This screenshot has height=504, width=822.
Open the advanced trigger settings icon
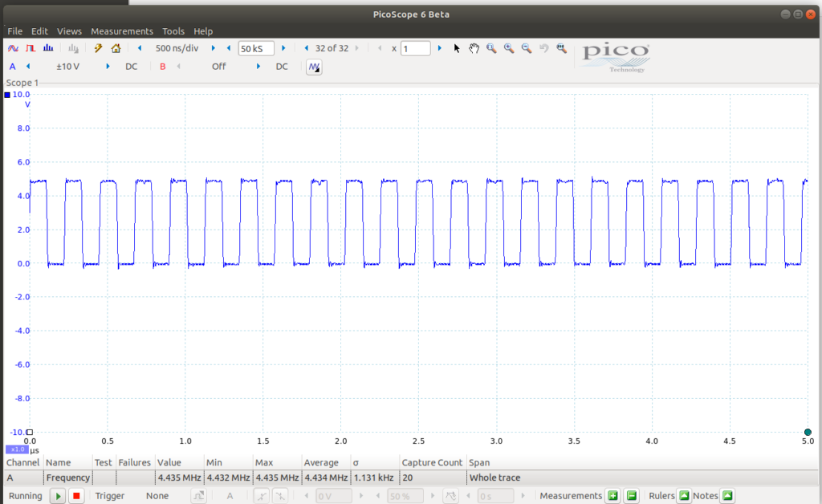pos(199,496)
